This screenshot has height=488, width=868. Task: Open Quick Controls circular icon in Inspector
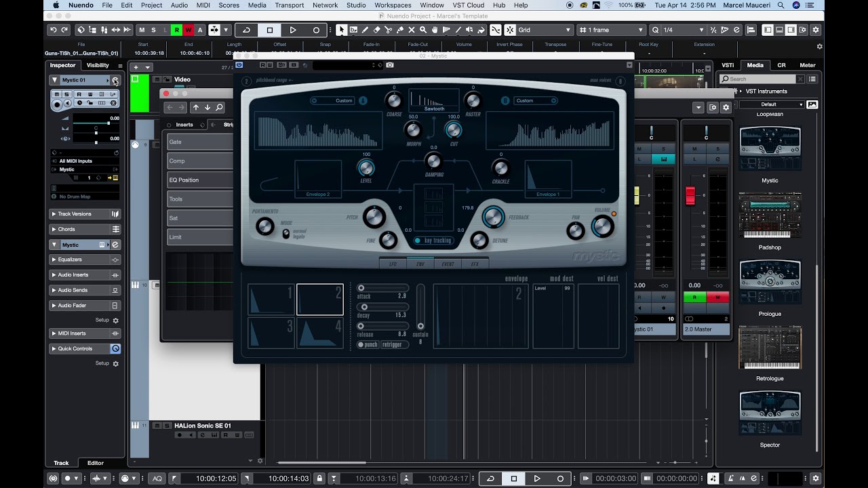point(115,348)
